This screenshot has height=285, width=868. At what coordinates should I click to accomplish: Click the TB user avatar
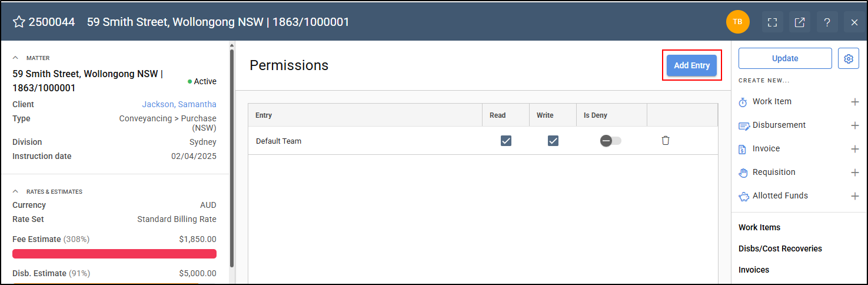tap(737, 22)
